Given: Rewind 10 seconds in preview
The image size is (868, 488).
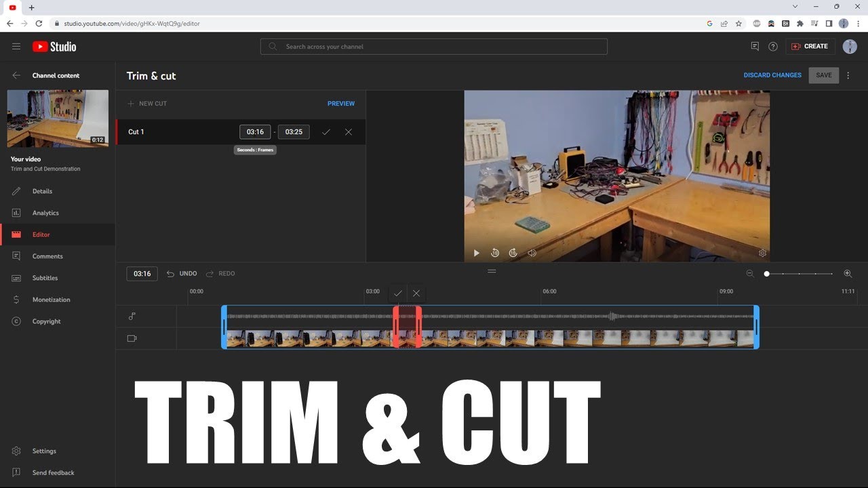Looking at the screenshot, I should pos(495,253).
